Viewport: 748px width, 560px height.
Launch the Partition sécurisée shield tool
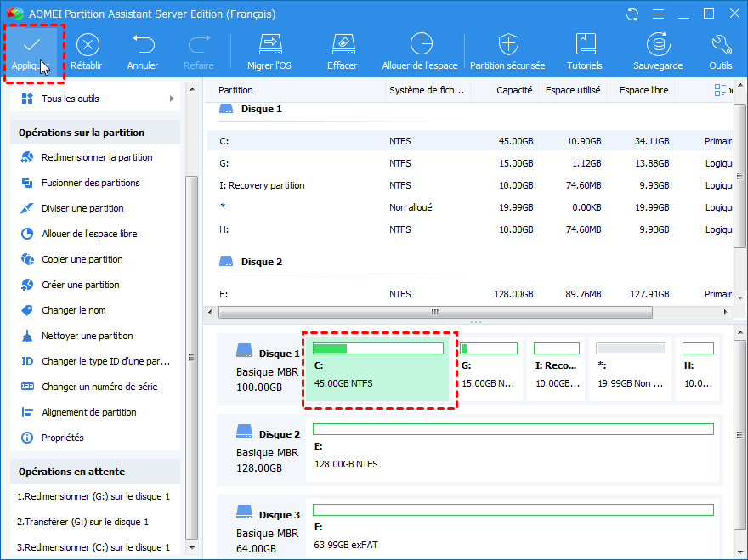[x=508, y=45]
